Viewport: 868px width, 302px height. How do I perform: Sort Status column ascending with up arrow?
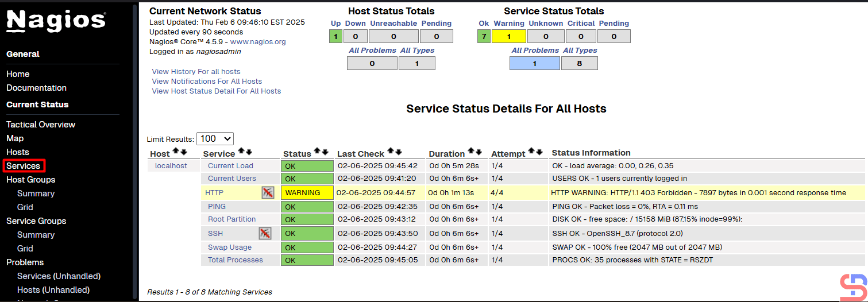tap(317, 152)
